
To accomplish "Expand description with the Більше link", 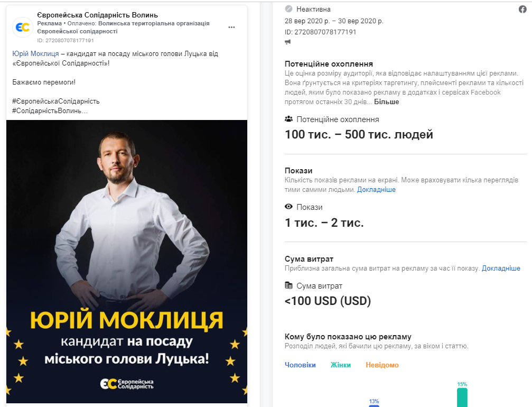I will pyautogui.click(x=386, y=101).
